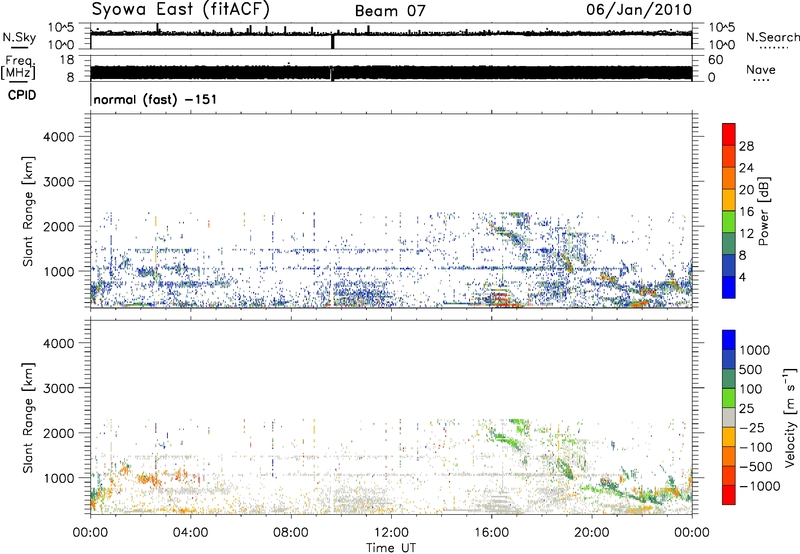Click the 'Slant Range [km]' label of the power panel
This screenshot has height=554, width=800.
click(27, 211)
